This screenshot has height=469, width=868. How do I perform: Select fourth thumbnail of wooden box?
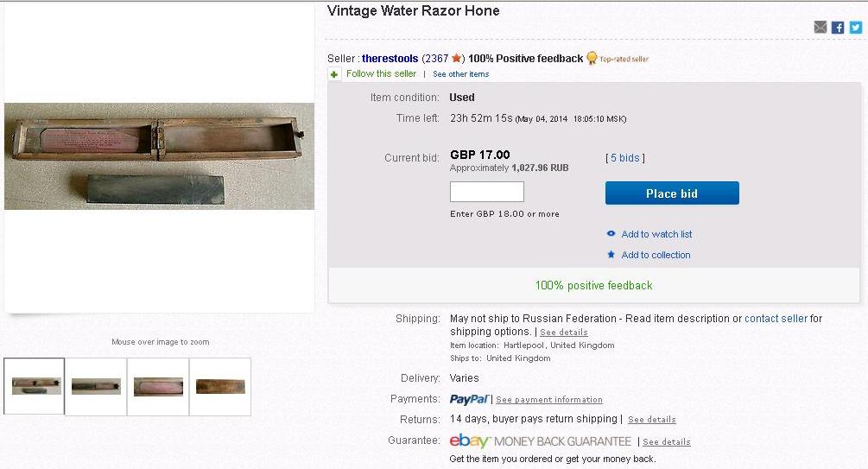point(220,386)
